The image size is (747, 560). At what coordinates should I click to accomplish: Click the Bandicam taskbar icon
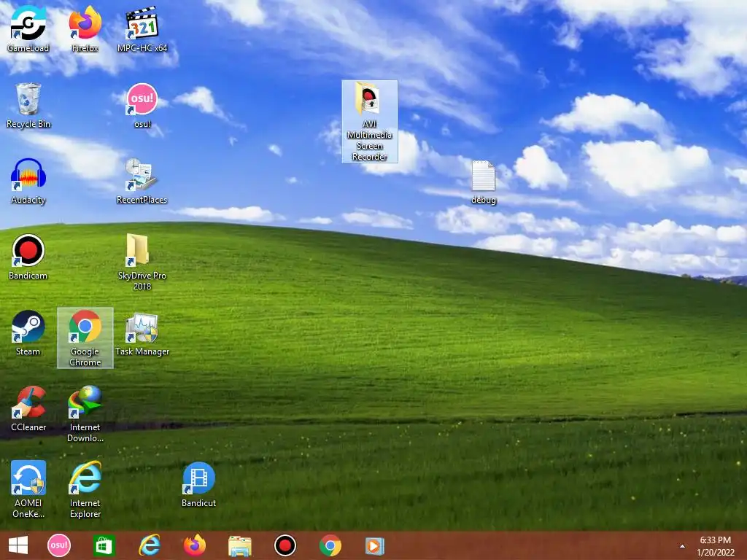tap(285, 545)
